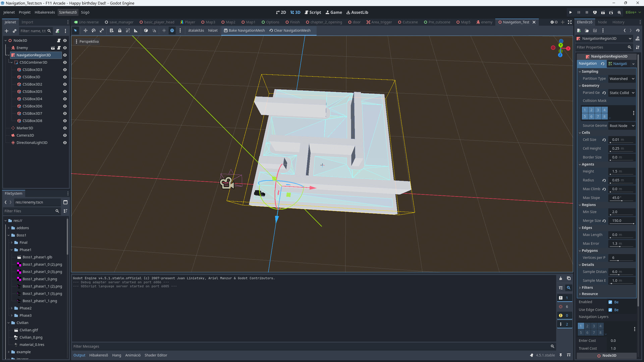The width and height of the screenshot is (644, 362).
Task: Toggle Use Edge Connections checkbox
Action: (610, 310)
